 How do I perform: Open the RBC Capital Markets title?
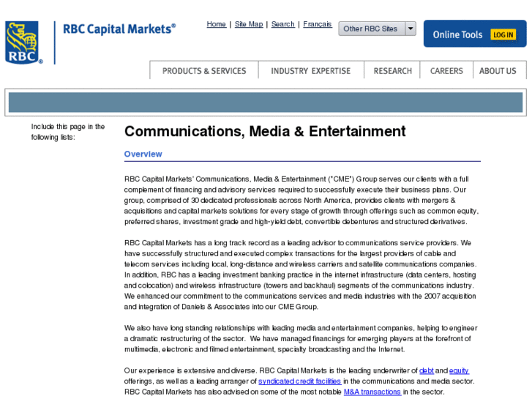[119, 29]
